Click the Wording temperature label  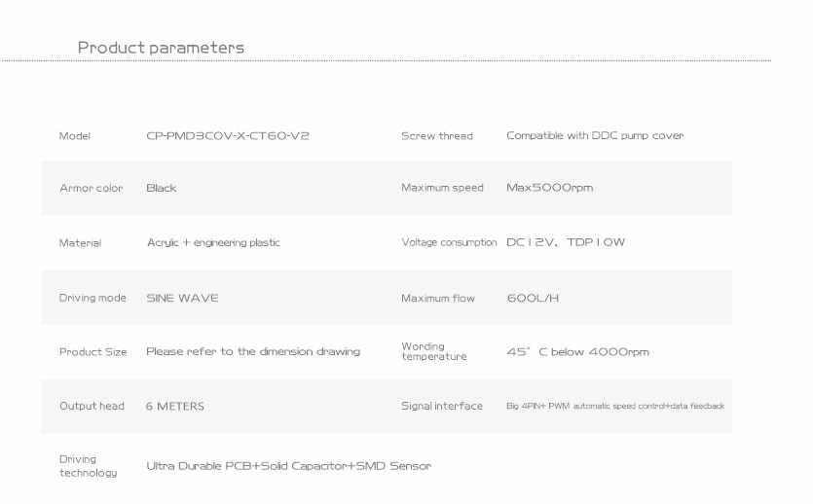[x=433, y=351]
